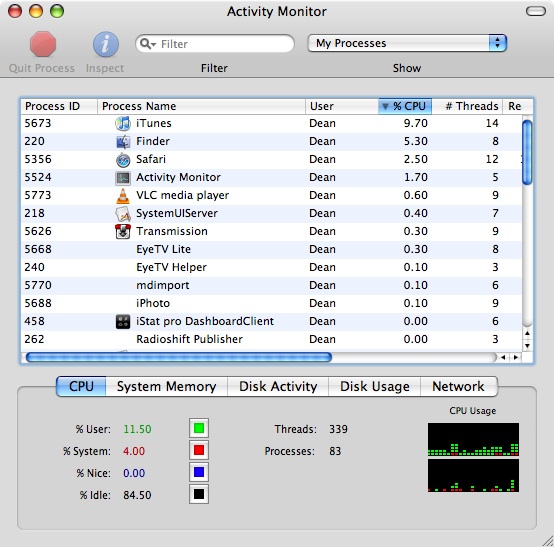Click the % CPU column header
The width and height of the screenshot is (554, 547).
pos(405,106)
